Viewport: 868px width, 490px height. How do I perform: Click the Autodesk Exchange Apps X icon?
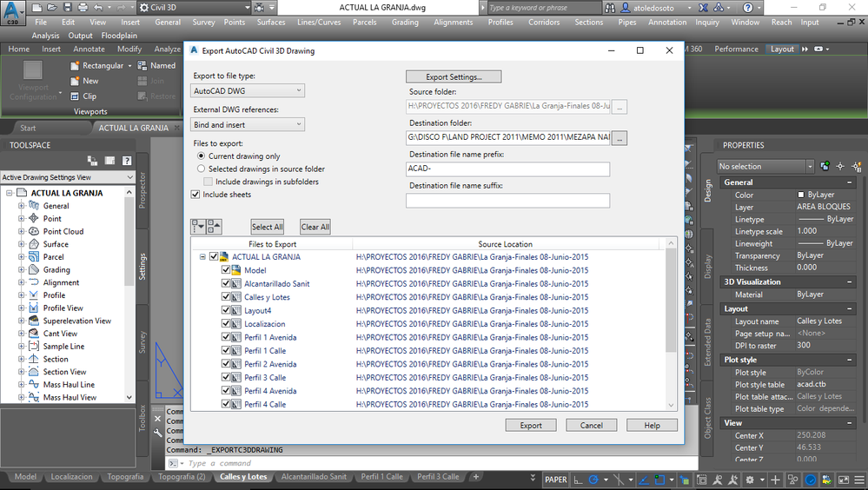(x=703, y=8)
